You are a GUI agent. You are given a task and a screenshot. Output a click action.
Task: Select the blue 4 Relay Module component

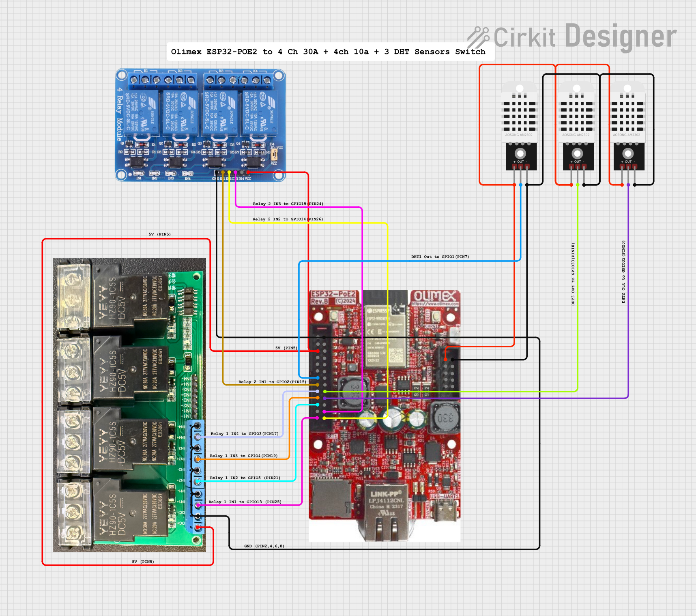coord(200,125)
